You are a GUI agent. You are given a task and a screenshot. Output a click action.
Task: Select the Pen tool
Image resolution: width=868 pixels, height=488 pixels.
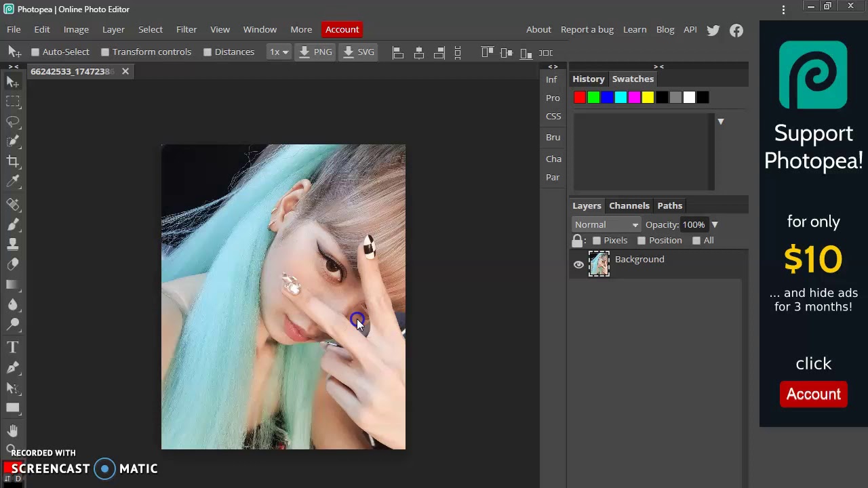(x=13, y=367)
